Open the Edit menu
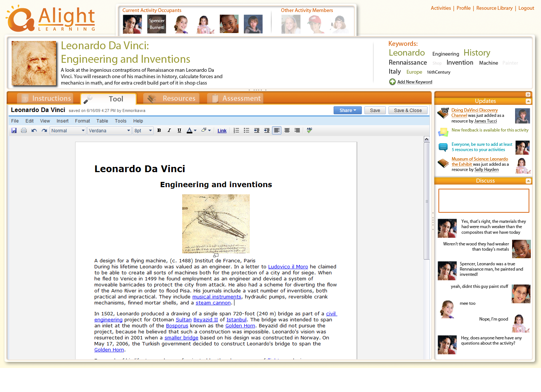Screen dimensions: 541x392 (30, 121)
